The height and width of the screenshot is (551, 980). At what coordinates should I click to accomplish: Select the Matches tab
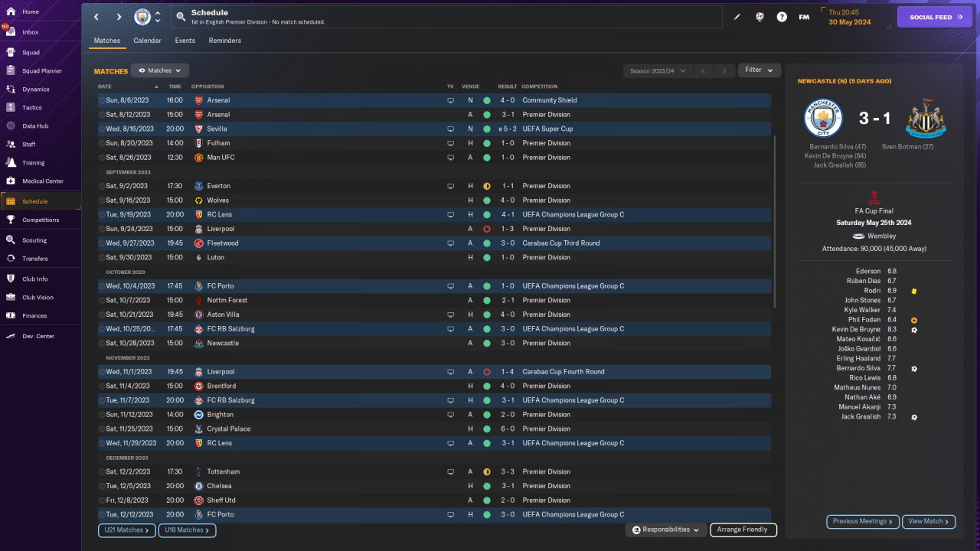[107, 41]
